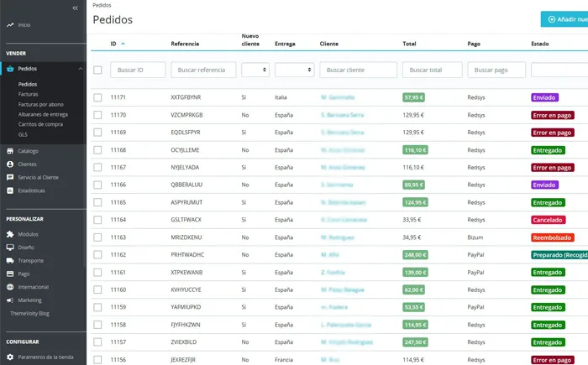Go to Facturas submenu item
This screenshot has height=365, width=588.
tap(28, 94)
